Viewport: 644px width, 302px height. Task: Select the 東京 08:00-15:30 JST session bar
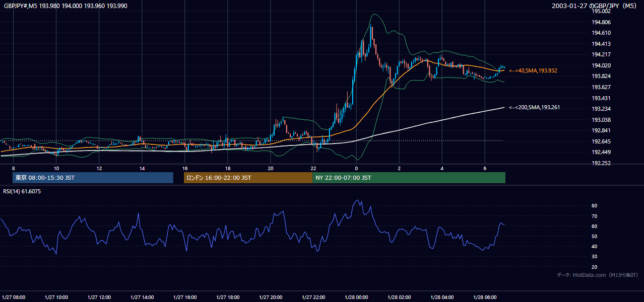[x=93, y=178]
